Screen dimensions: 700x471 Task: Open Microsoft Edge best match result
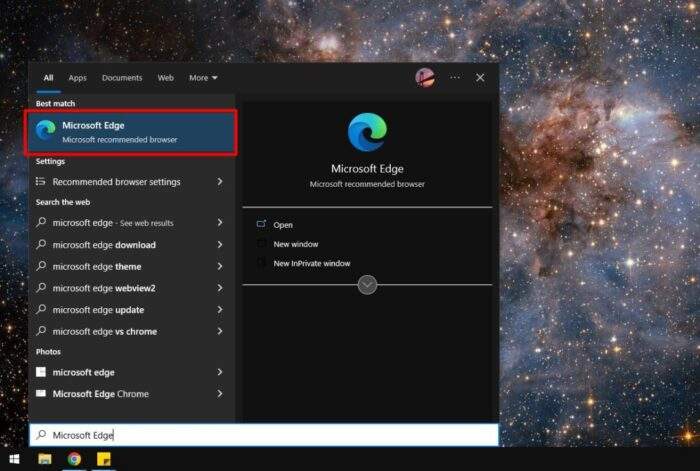131,133
